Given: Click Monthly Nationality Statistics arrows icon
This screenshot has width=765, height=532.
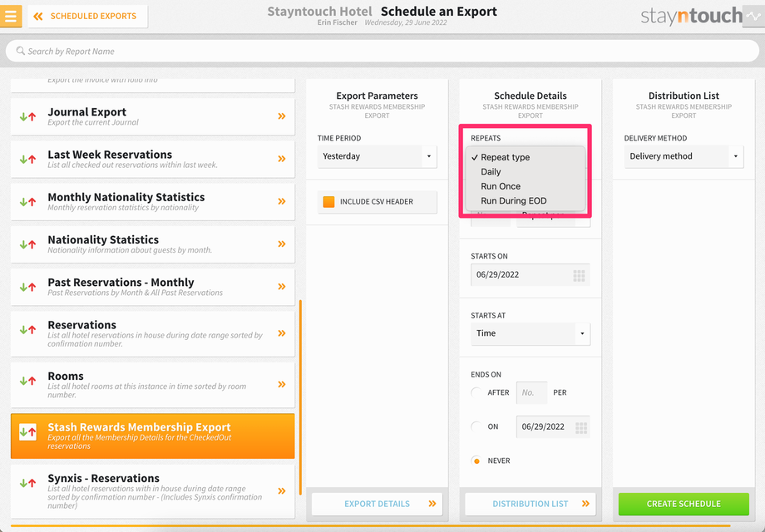Looking at the screenshot, I should 27,201.
